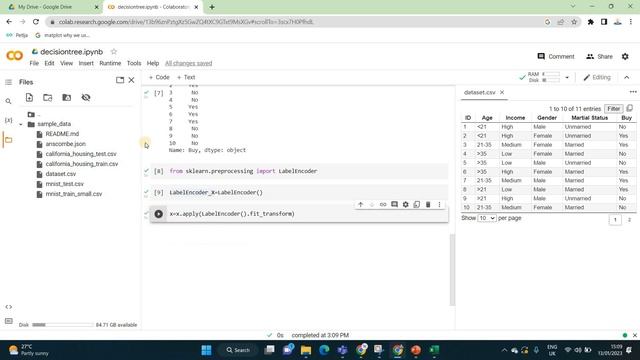Open code snippets sidebar icon
640x360 pixels.
pyautogui.click(x=9, y=307)
